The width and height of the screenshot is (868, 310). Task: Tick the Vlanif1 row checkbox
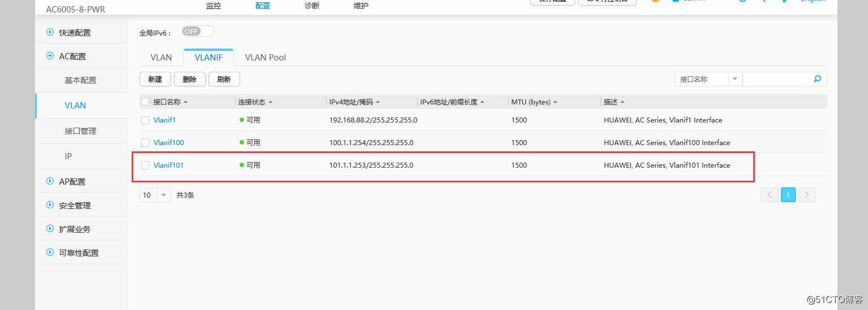click(145, 120)
